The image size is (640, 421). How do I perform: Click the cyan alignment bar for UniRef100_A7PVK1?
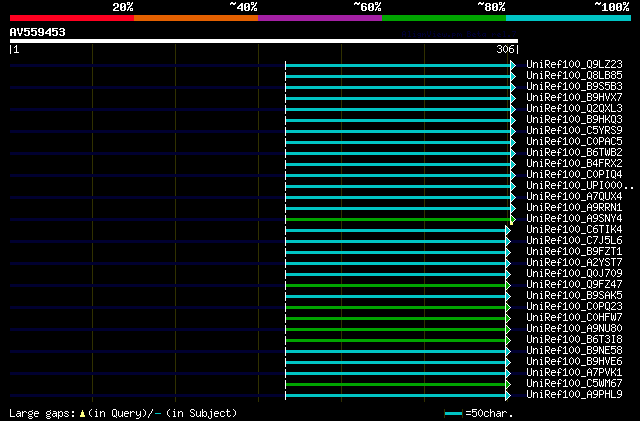[x=396, y=374]
